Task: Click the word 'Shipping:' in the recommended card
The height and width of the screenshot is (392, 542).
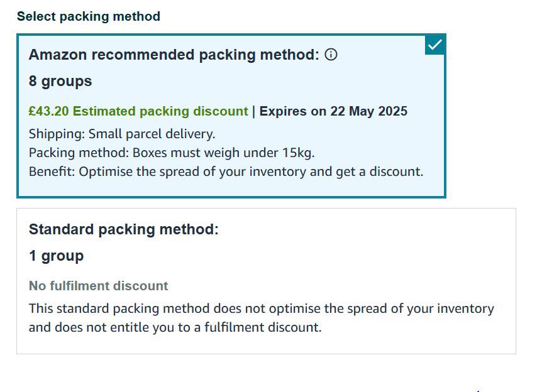Action: point(57,134)
